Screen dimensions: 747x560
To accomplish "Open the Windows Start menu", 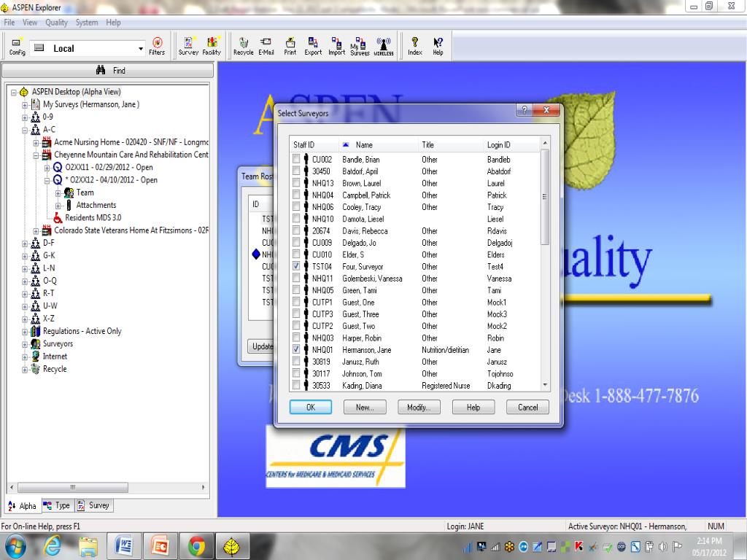I will 16,546.
